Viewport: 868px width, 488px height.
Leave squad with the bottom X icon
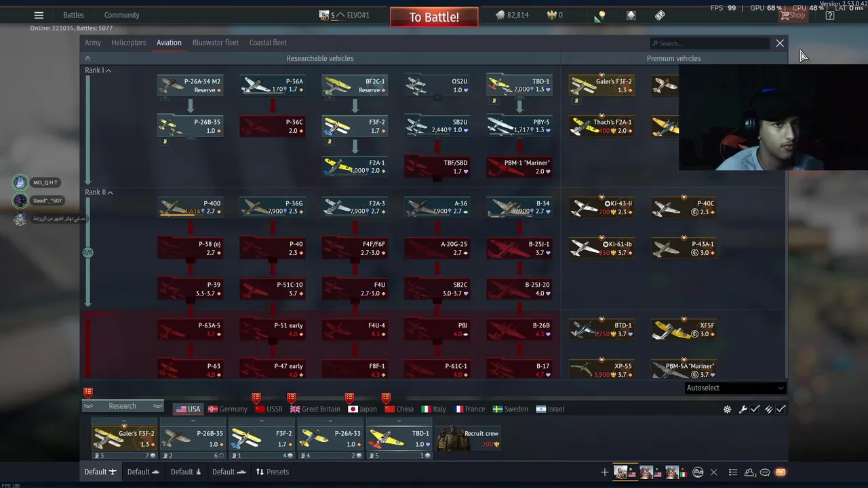click(x=713, y=472)
